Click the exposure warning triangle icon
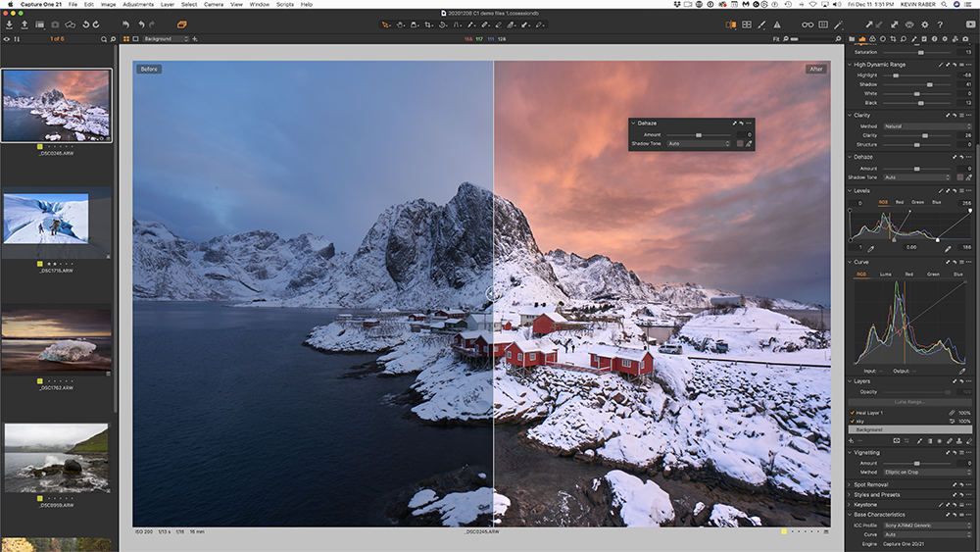This screenshot has height=552, width=980. (x=777, y=24)
